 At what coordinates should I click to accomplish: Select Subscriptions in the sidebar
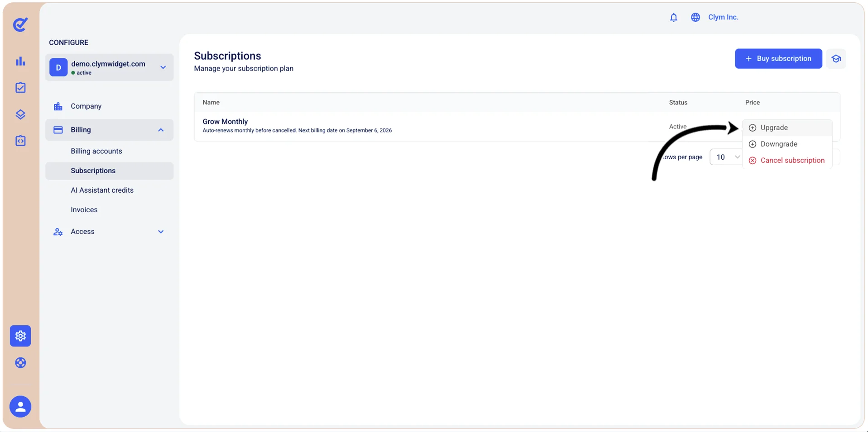[x=109, y=171]
